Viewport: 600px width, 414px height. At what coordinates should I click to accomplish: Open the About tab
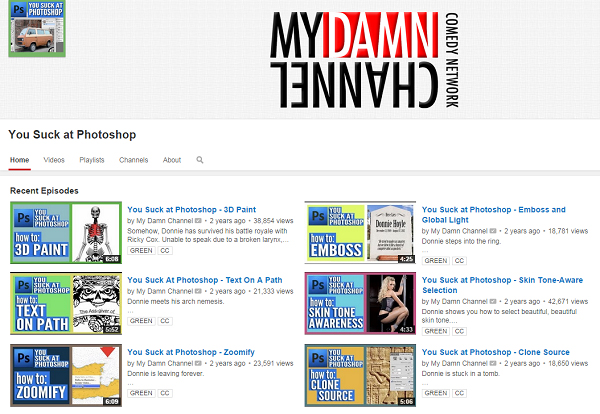tap(172, 160)
